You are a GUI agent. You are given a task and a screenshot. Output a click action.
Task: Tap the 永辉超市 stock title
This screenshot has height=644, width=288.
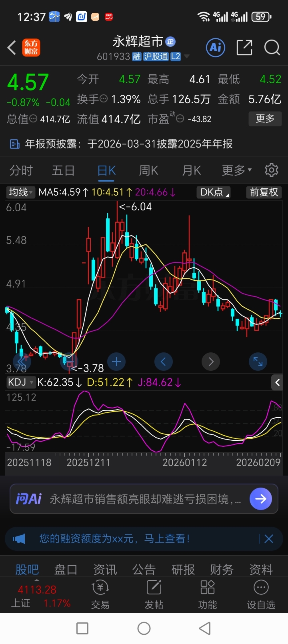(138, 41)
